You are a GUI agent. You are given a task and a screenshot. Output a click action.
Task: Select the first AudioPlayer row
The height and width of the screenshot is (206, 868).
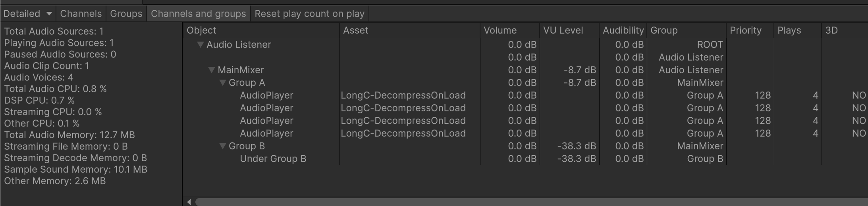pyautogui.click(x=266, y=95)
